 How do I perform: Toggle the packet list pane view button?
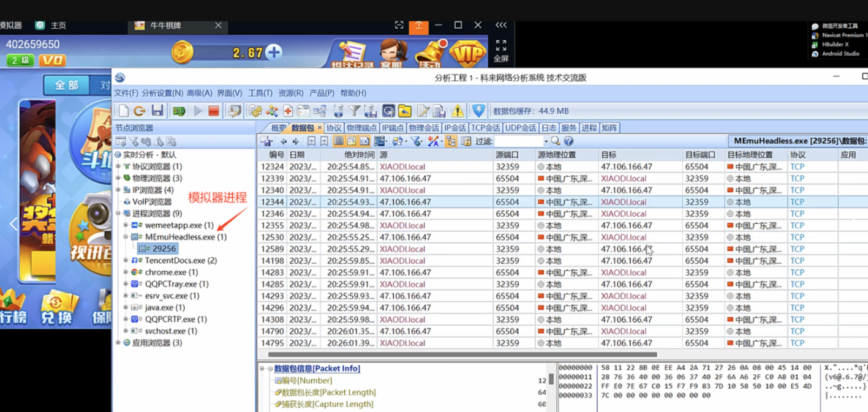point(339,141)
